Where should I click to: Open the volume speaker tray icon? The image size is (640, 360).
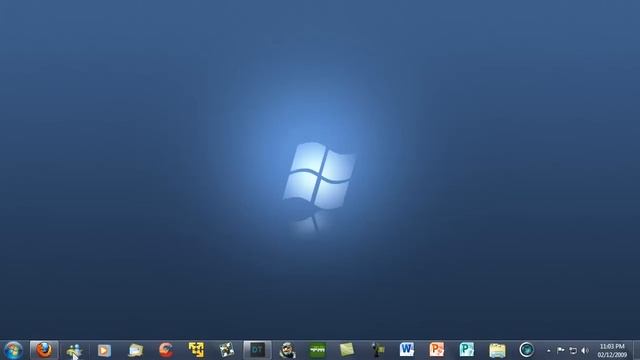[x=585, y=351]
